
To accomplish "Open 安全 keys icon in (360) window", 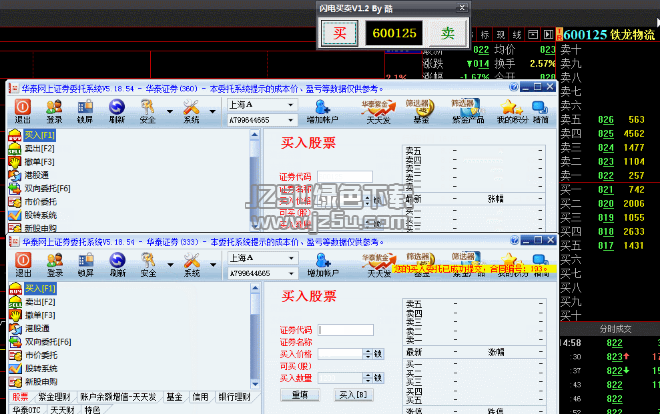I will 147,111.
